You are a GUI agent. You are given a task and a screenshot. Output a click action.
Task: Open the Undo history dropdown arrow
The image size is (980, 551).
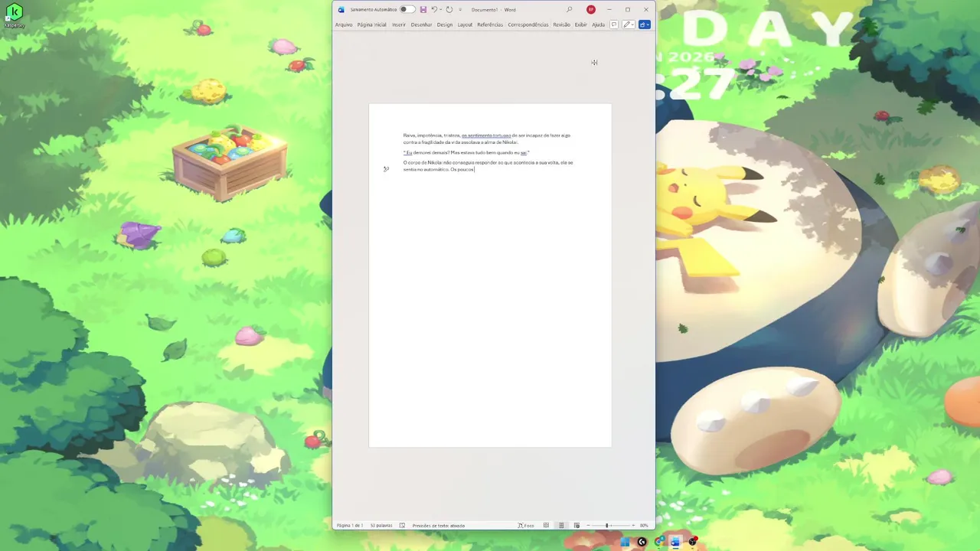click(x=441, y=9)
